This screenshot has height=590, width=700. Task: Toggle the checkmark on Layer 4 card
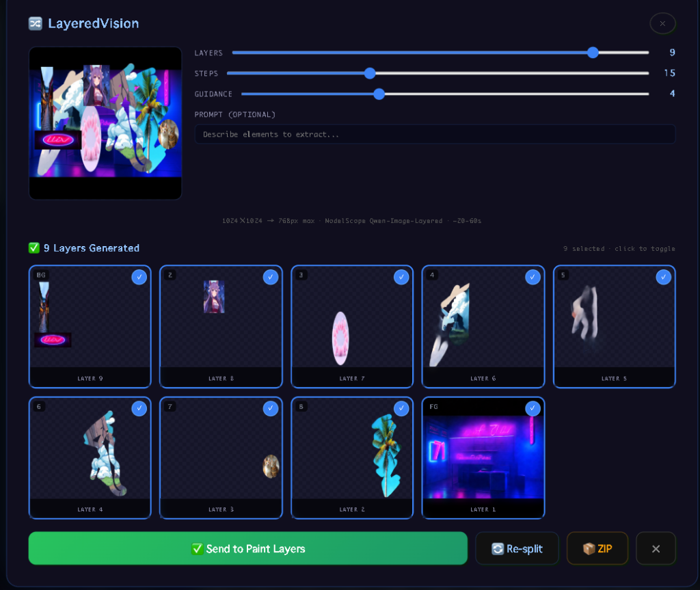click(x=139, y=408)
